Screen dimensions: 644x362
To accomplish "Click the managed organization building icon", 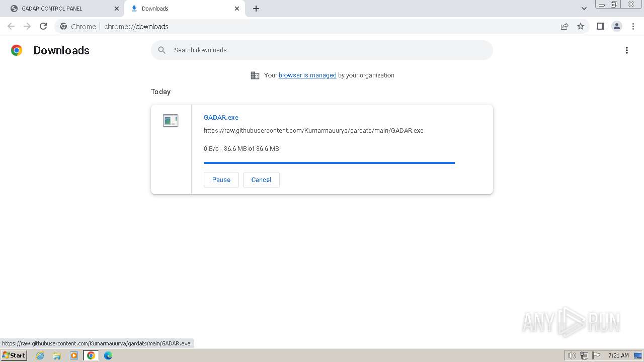I will pyautogui.click(x=255, y=75).
